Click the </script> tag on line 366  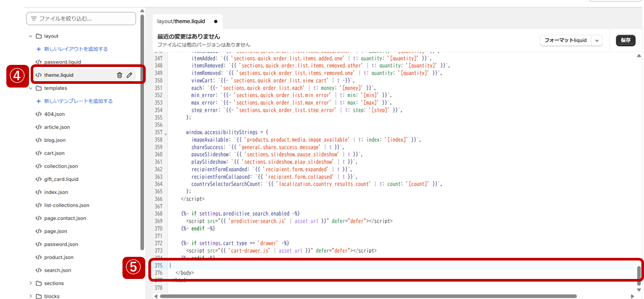click(x=193, y=199)
